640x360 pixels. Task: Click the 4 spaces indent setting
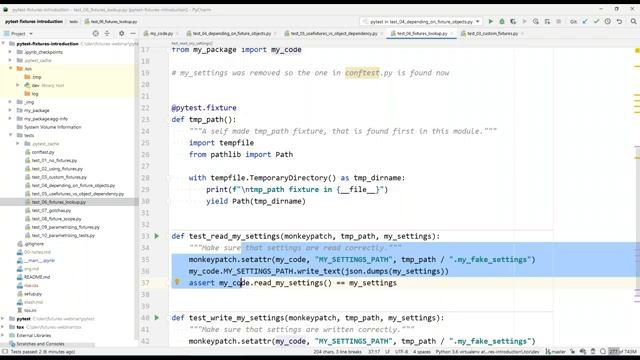coord(422,351)
